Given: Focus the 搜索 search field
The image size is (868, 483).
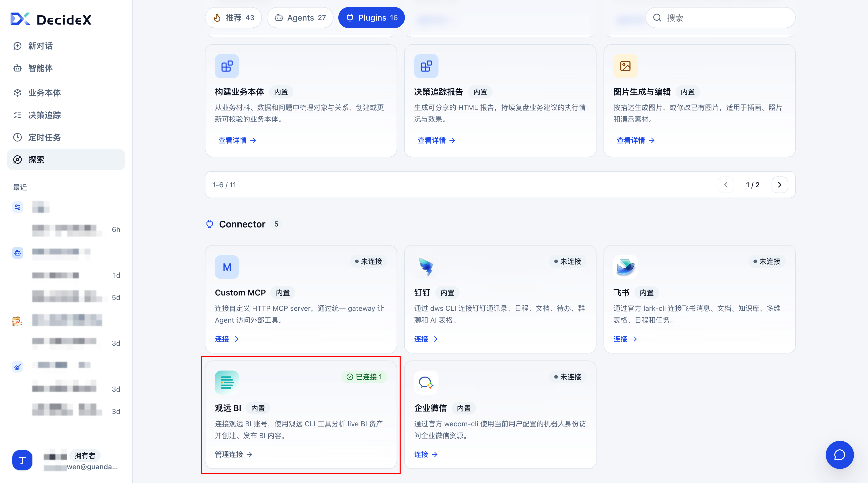Looking at the screenshot, I should [720, 18].
